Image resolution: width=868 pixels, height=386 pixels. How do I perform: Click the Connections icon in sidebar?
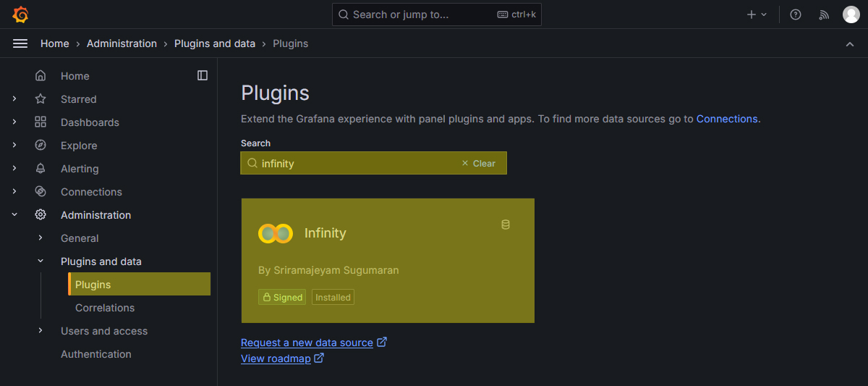tap(41, 192)
